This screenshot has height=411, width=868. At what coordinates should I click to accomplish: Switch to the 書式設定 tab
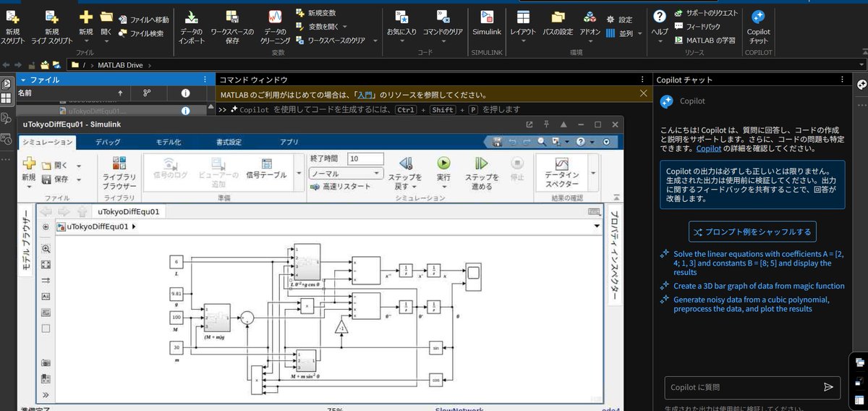(x=229, y=142)
